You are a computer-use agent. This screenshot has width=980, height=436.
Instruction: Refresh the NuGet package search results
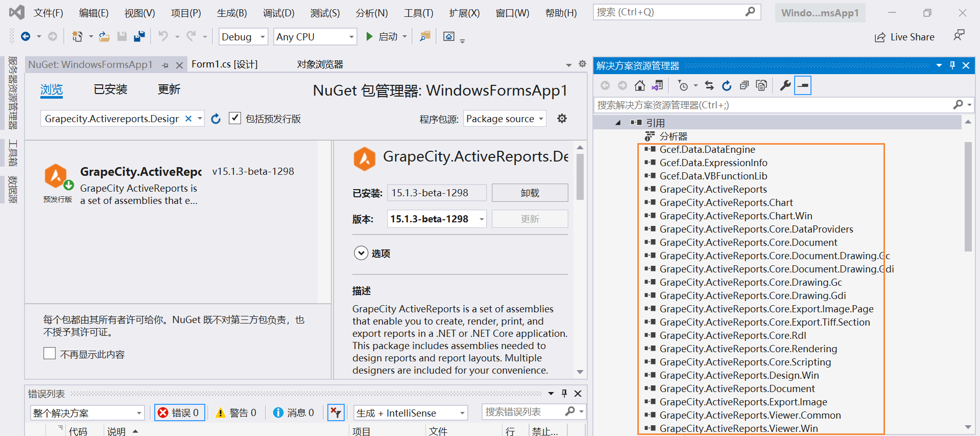pyautogui.click(x=216, y=119)
